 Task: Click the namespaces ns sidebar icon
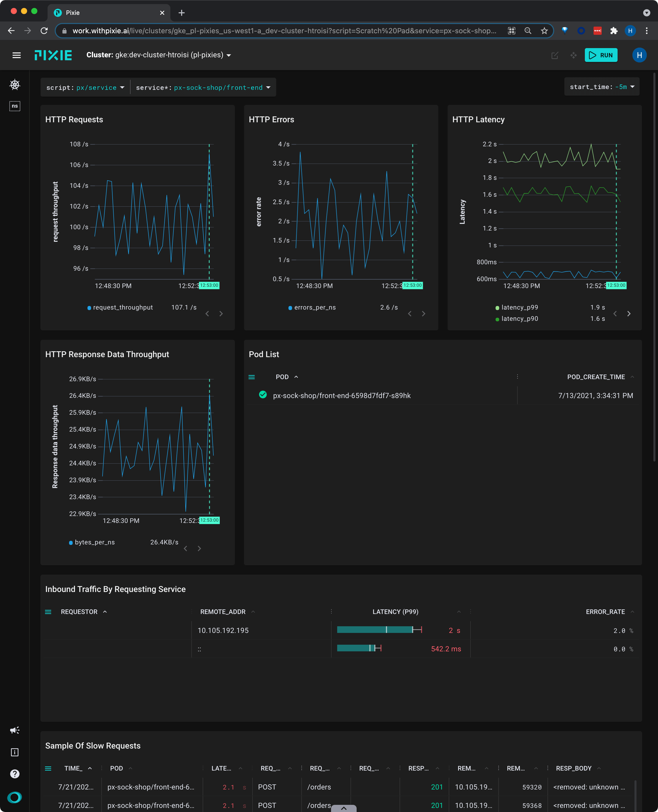(x=15, y=106)
